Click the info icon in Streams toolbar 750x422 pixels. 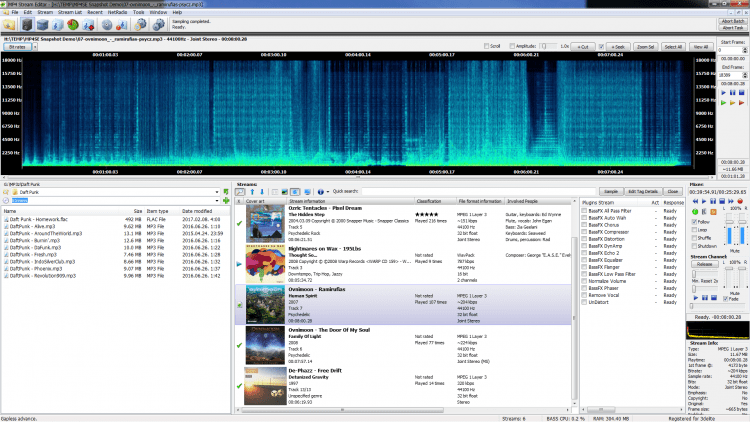(x=322, y=190)
